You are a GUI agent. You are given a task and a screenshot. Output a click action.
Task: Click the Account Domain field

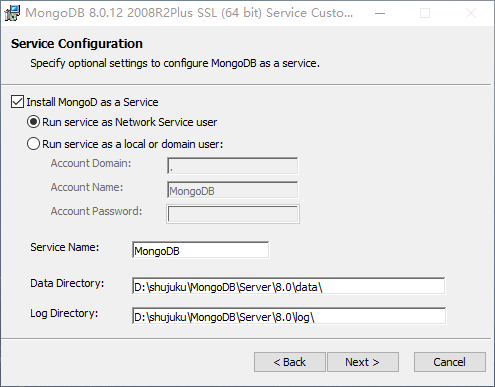tap(232, 166)
